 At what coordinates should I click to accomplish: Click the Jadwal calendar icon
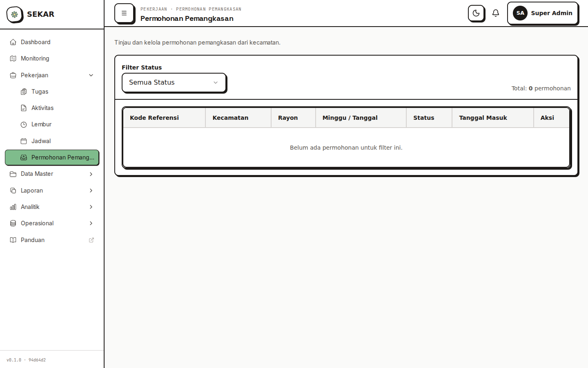[x=24, y=141]
